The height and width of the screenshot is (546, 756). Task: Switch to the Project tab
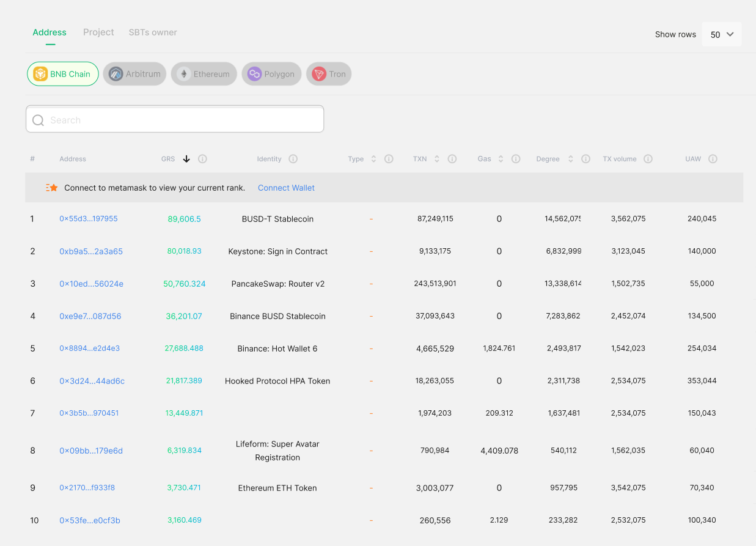(x=98, y=32)
